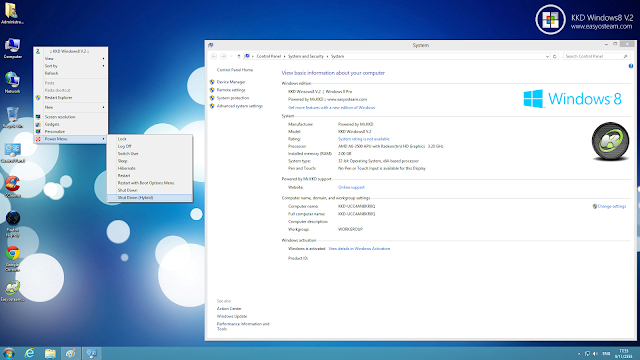The height and width of the screenshot is (360, 640).
Task: Click System rating is not available link
Action: pos(364,139)
